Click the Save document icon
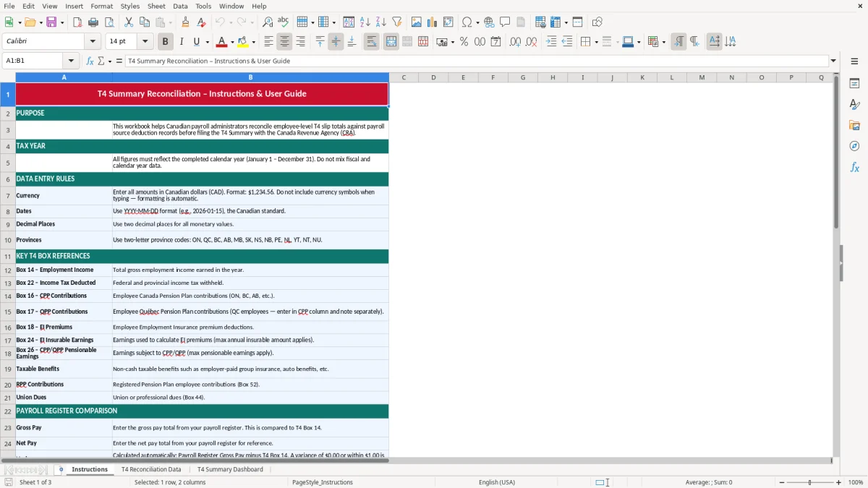Viewport: 868px width, 488px height. pyautogui.click(x=51, y=22)
